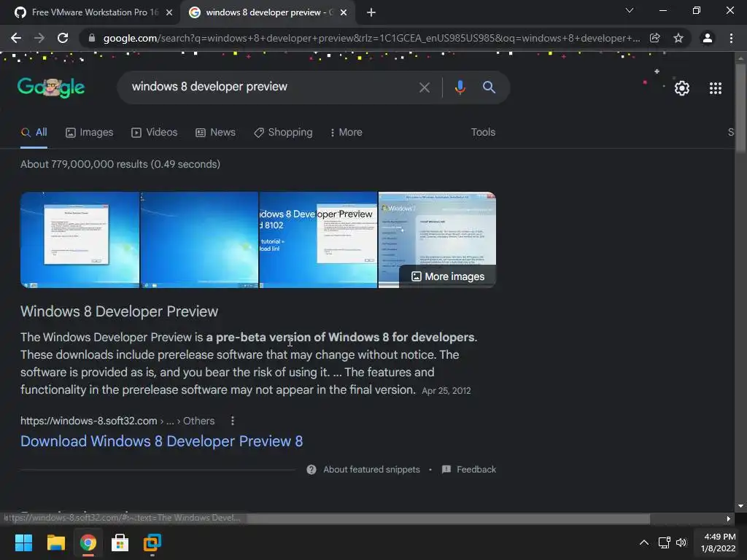This screenshot has width=747, height=560.
Task: Open VMware Workstation from the taskbar
Action: (x=152, y=542)
